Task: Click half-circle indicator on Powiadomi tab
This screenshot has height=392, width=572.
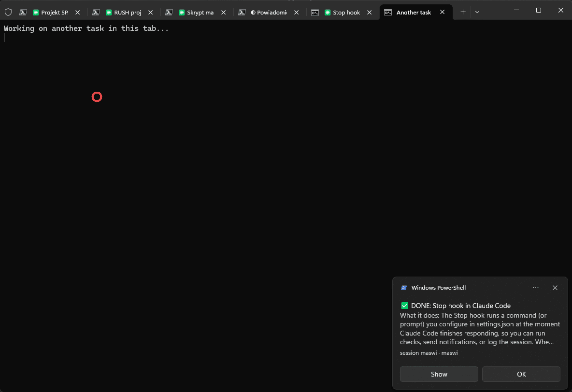Action: [253, 13]
